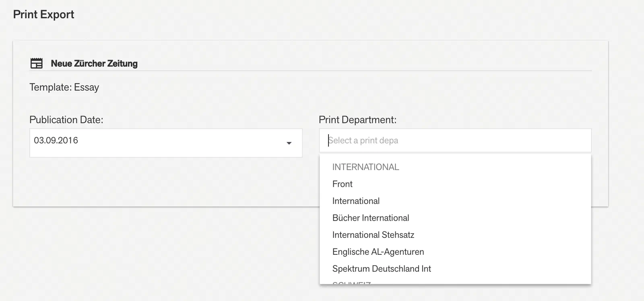
Task: Click the Template: Essay text
Action: pos(64,87)
